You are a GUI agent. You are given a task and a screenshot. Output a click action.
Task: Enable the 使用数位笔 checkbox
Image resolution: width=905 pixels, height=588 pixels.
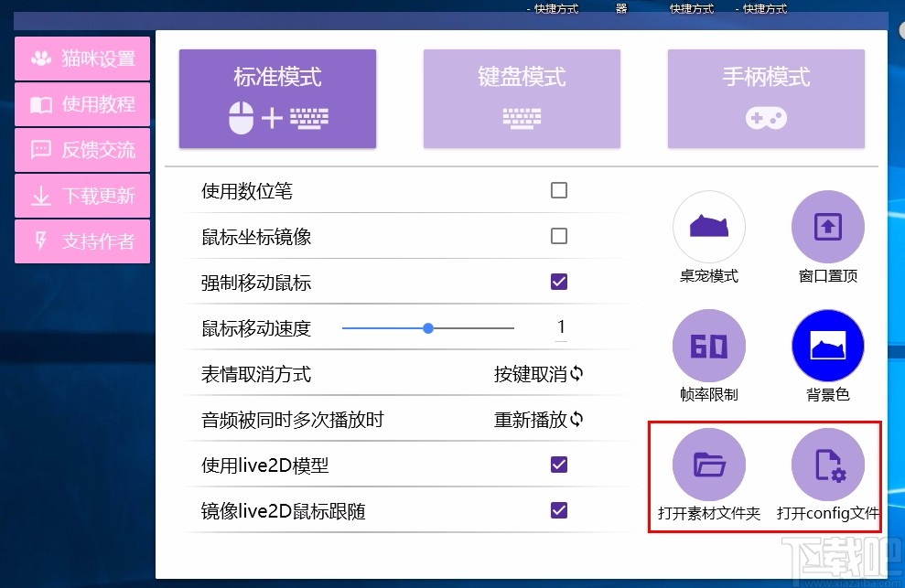[559, 190]
